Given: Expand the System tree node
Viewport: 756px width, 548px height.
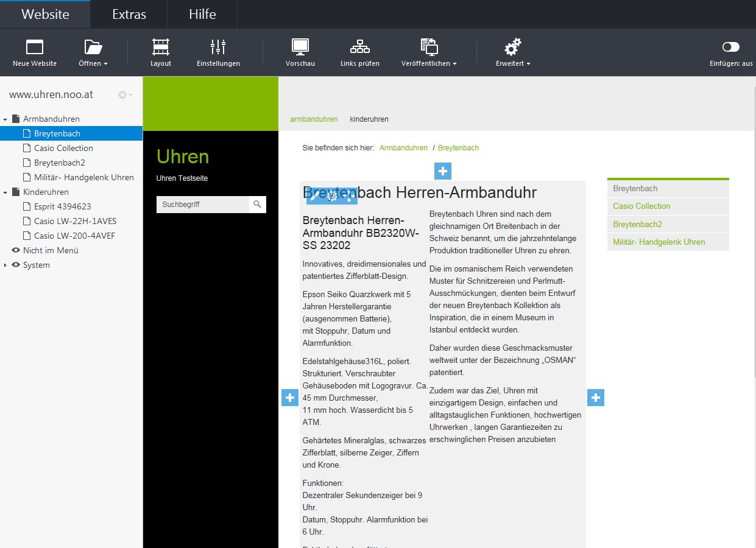Looking at the screenshot, I should tap(5, 265).
